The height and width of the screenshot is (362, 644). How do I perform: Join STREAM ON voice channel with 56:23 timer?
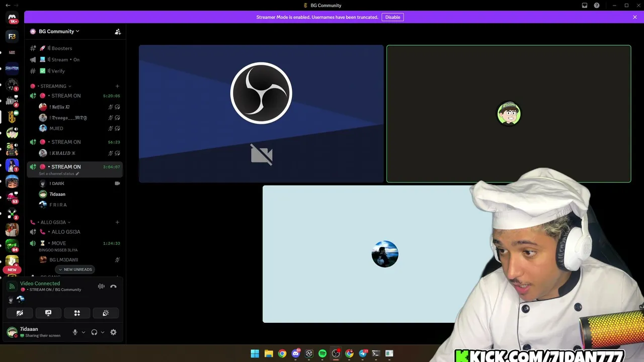point(74,142)
